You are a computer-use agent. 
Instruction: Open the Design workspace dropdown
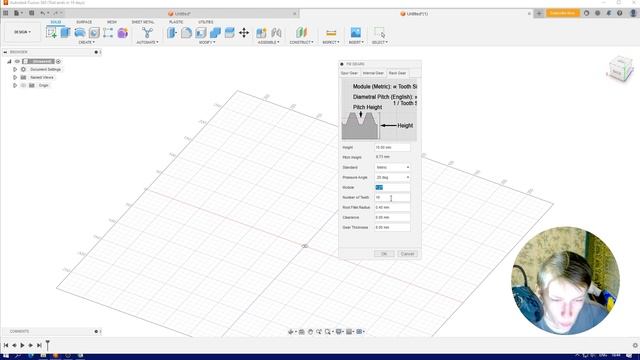[22, 32]
